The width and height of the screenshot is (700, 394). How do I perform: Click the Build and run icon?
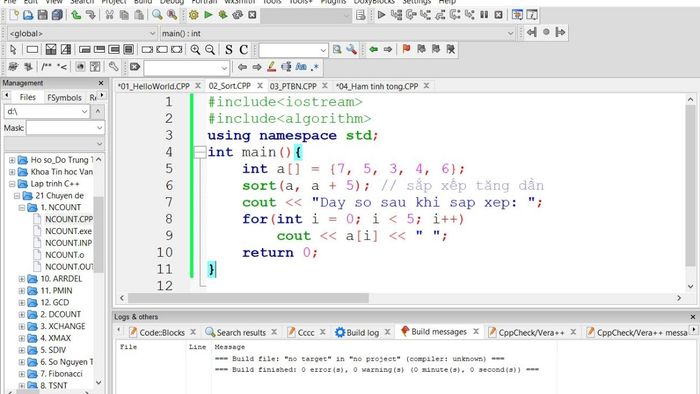[x=223, y=15]
